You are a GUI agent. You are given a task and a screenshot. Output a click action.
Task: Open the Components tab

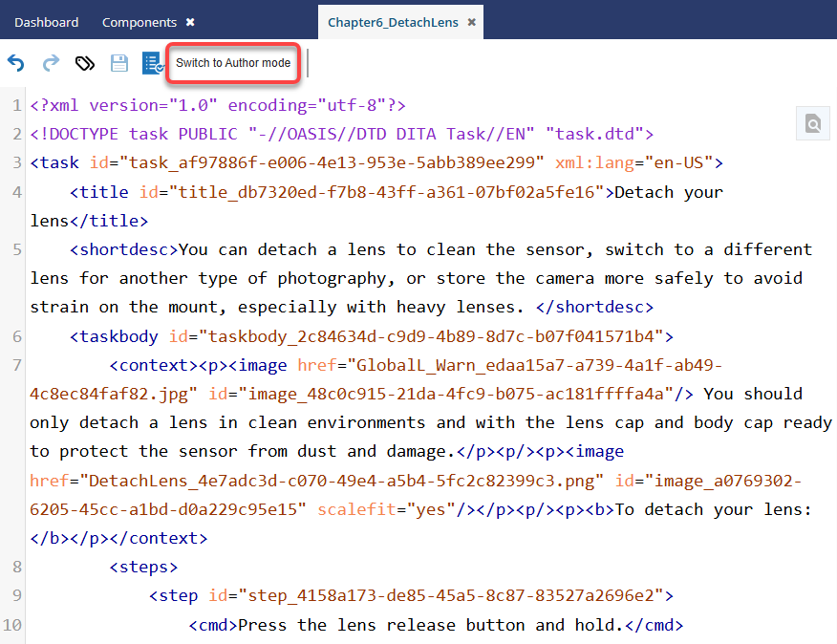139,22
